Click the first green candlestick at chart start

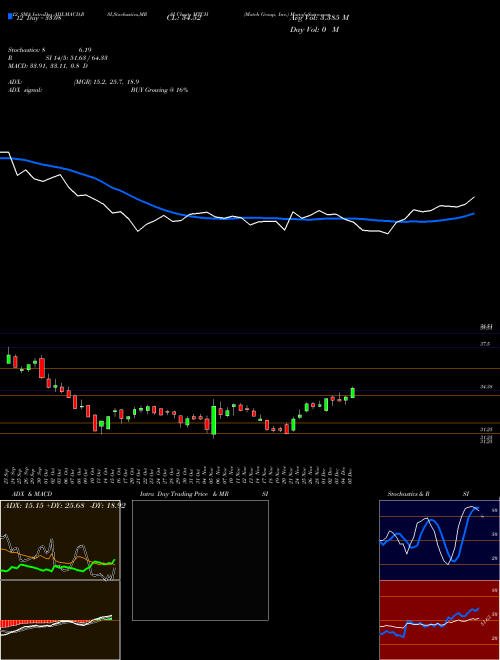pyautogui.click(x=8, y=358)
